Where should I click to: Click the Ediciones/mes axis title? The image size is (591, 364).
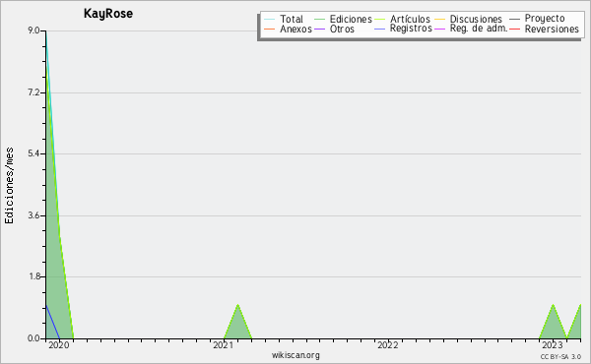click(9, 186)
